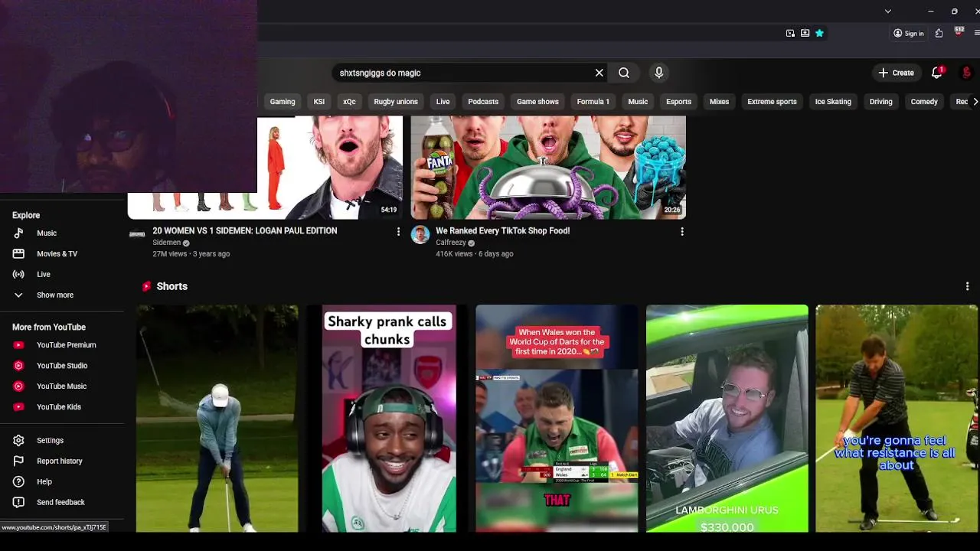
Task: Start voice search with the microphone icon
Action: pyautogui.click(x=658, y=73)
